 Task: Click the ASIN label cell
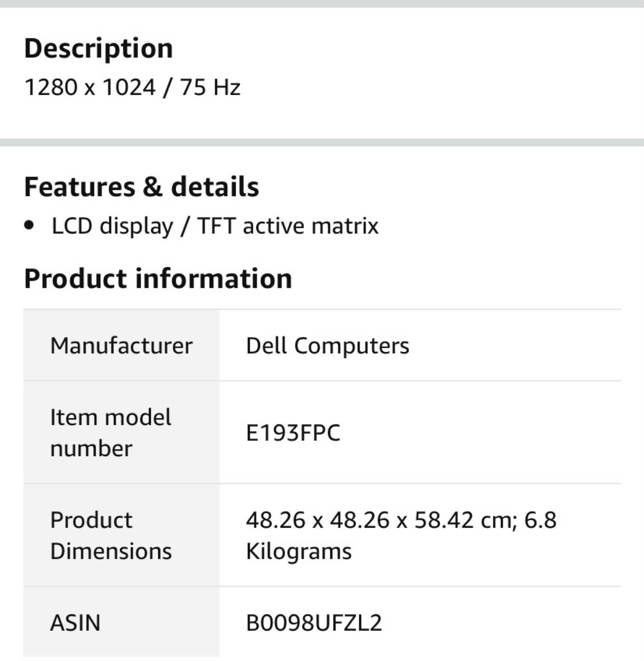pos(122,622)
